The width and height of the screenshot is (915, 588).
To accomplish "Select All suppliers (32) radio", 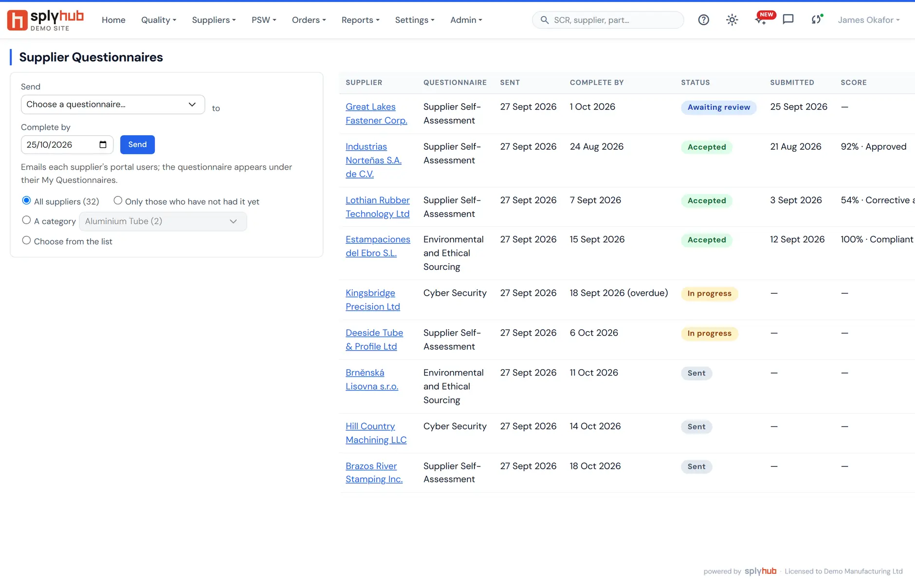I will tap(26, 200).
